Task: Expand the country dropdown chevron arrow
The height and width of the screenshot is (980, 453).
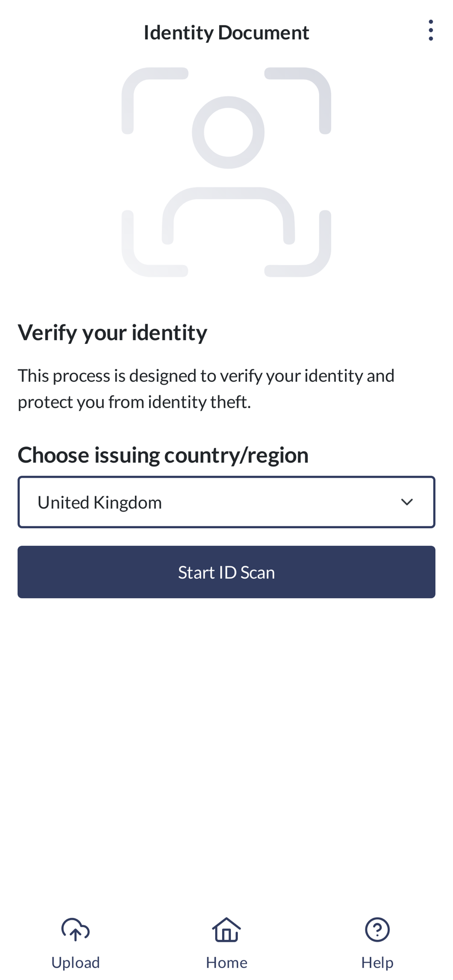Action: (x=407, y=502)
